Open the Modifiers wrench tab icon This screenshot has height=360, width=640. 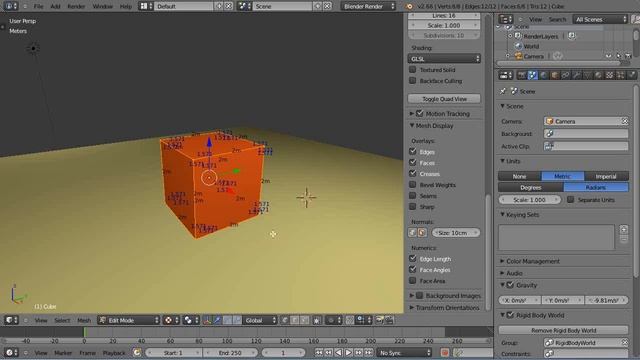[576, 75]
